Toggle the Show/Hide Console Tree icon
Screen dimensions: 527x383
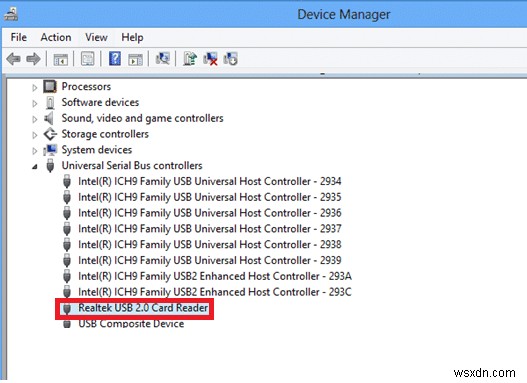tap(60, 59)
